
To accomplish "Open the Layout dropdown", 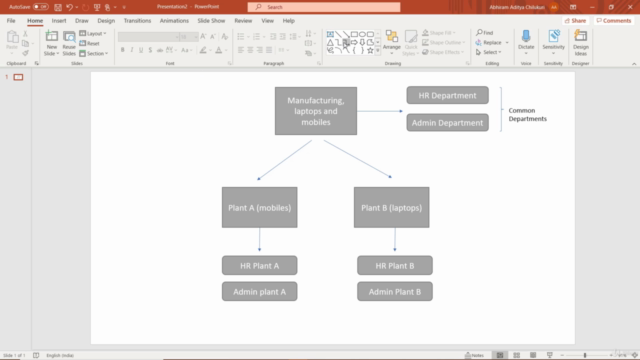I will click(x=93, y=33).
